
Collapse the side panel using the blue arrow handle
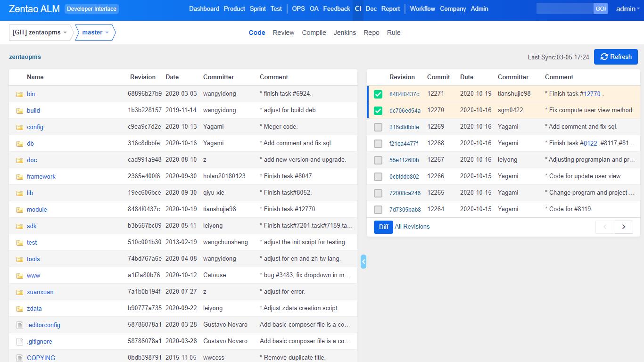click(x=363, y=262)
